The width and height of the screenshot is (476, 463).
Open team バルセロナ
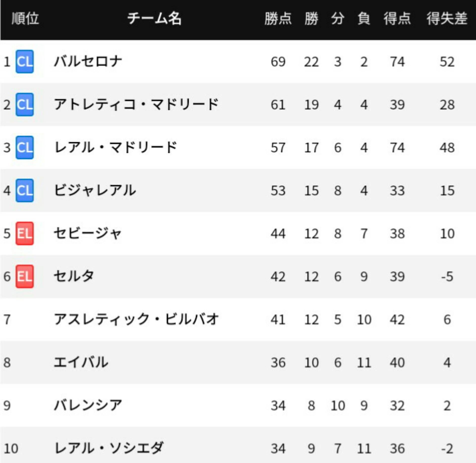pyautogui.click(x=88, y=62)
